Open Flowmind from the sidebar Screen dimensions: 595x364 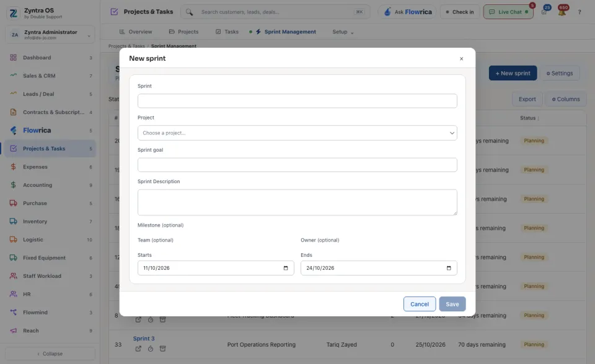tap(50, 313)
